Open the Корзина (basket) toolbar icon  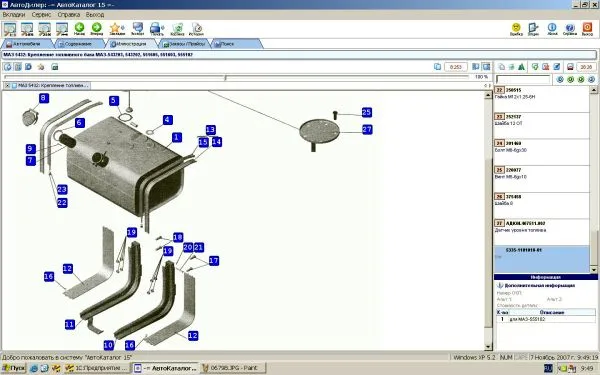[178, 29]
